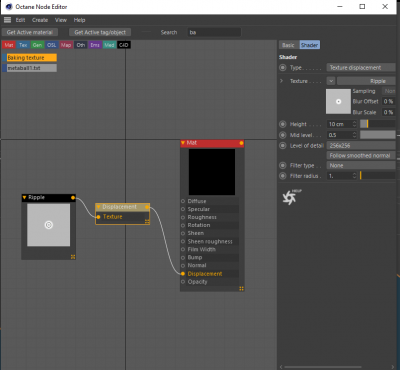Click the Search input field
Image resolution: width=400 pixels, height=370 pixels.
point(214,32)
